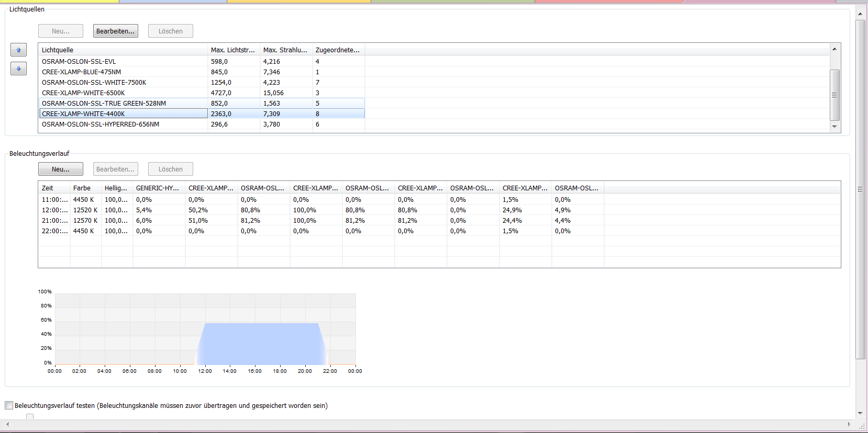The image size is (868, 433).
Task: Sort by the Lichtquelle column header
Action: [123, 50]
